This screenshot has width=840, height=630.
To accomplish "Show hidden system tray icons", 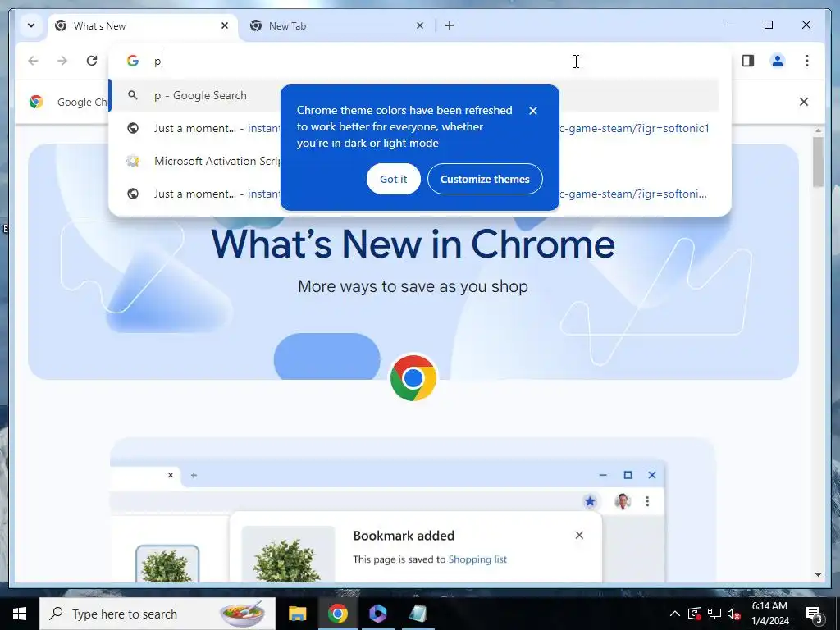I will [x=675, y=614].
